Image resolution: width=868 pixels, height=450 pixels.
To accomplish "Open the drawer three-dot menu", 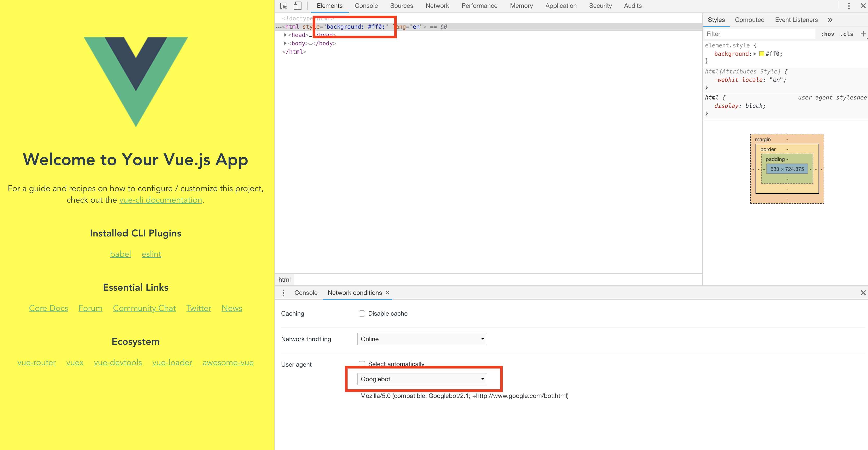I will pyautogui.click(x=283, y=293).
